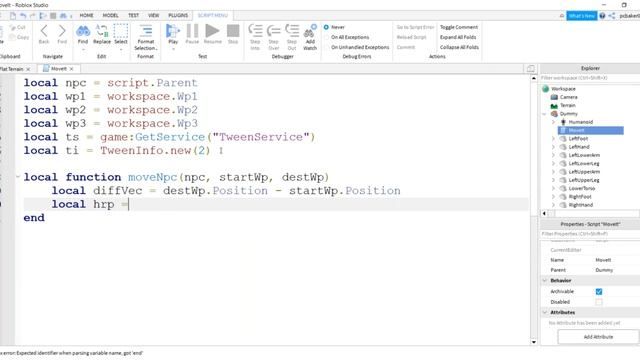Click editor scrollbar down arrow

pyautogui.click(x=534, y=342)
